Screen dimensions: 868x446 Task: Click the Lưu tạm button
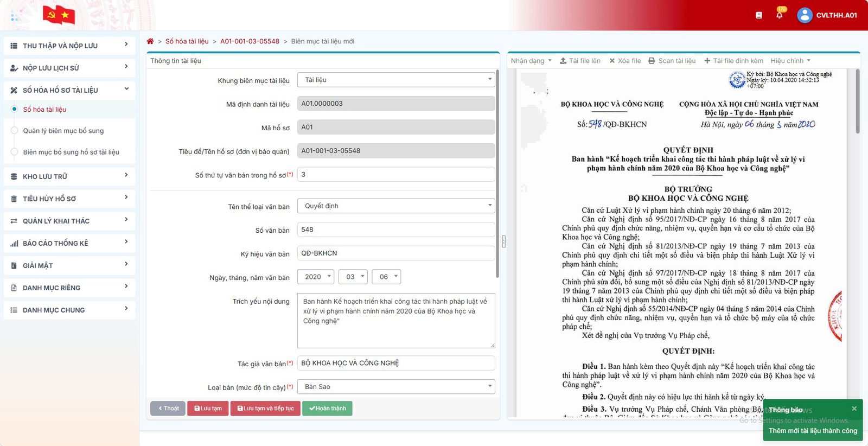click(x=208, y=409)
